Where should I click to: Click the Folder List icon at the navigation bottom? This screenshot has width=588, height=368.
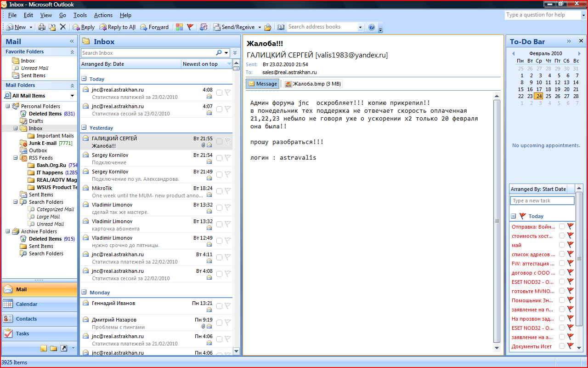tap(54, 348)
